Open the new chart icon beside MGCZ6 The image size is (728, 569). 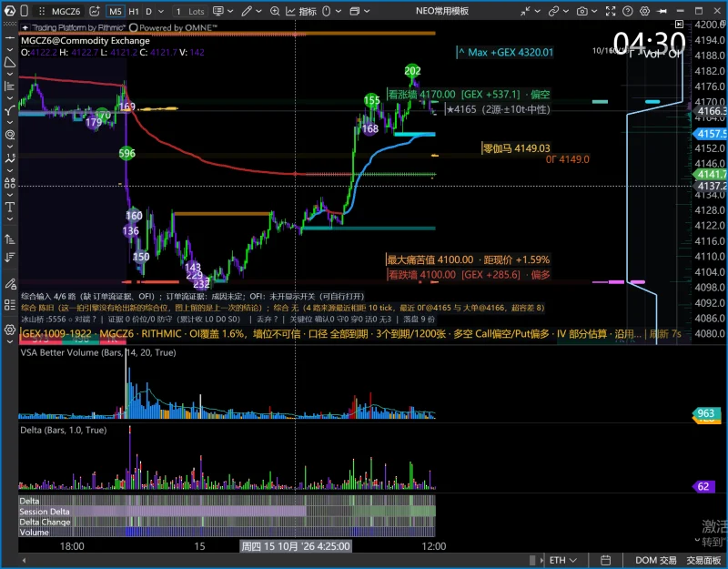(95, 11)
